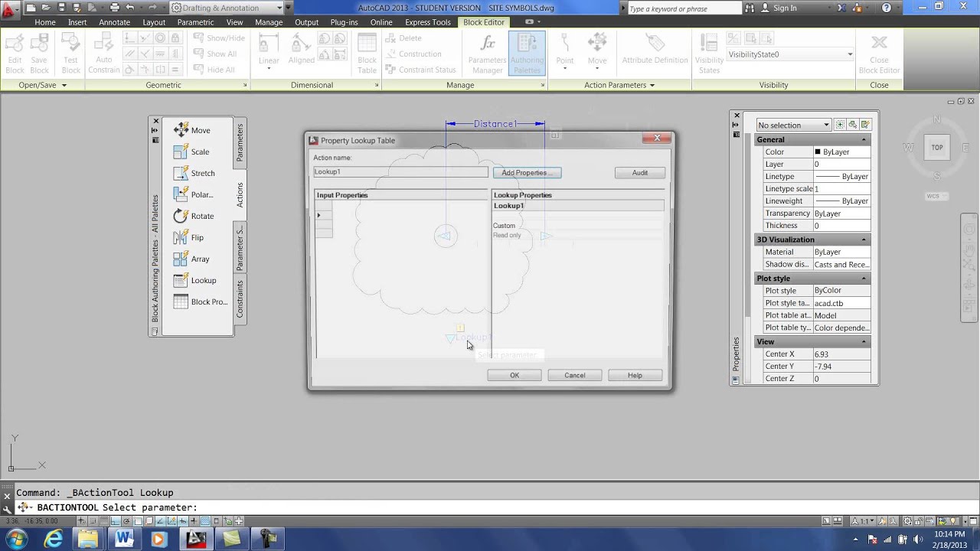The height and width of the screenshot is (551, 980).
Task: Click the Block Table ribbon icon
Action: click(367, 54)
